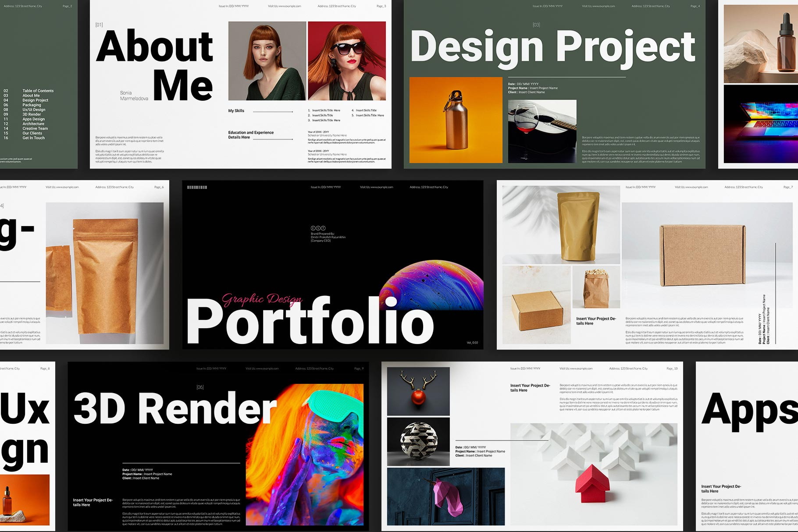The image size is (798, 532).
Task: Click the barcode graphic on the Portfolio cover
Action: [197, 187]
